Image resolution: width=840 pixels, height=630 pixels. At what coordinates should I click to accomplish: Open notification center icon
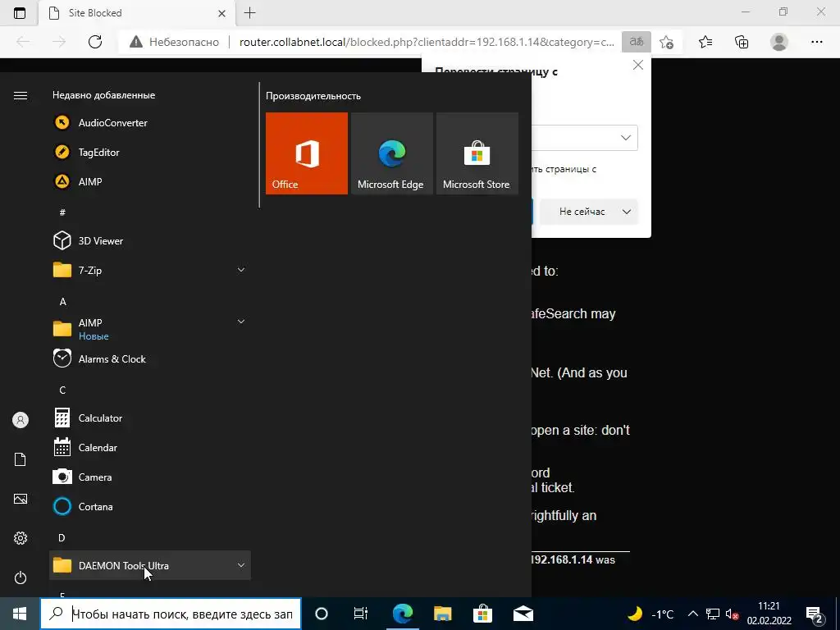coord(815,614)
